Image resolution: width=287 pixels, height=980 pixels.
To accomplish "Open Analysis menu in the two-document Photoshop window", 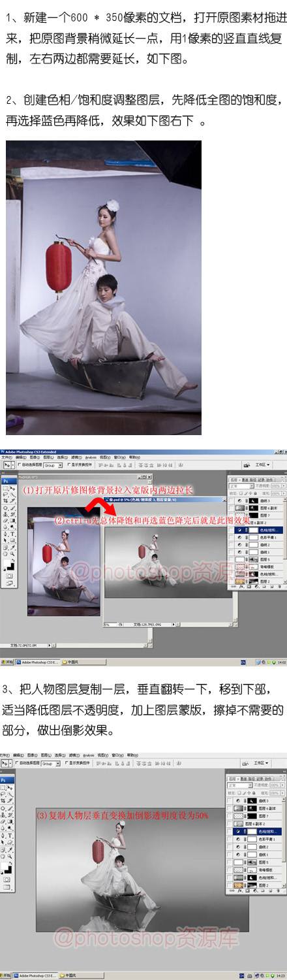I will (x=91, y=457).
